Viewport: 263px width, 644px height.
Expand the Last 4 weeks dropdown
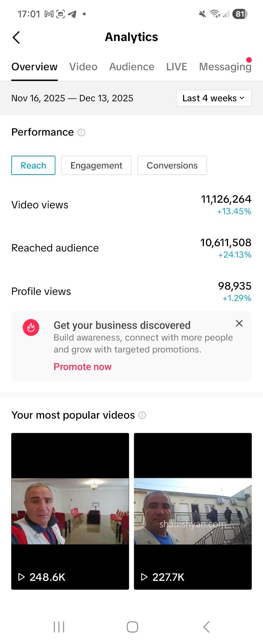[x=214, y=98]
